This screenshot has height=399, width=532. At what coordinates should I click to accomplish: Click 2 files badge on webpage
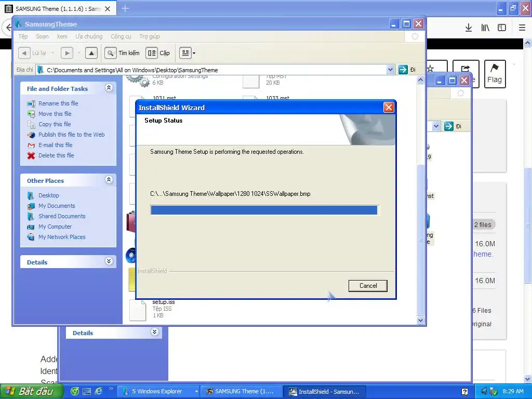[x=483, y=224]
